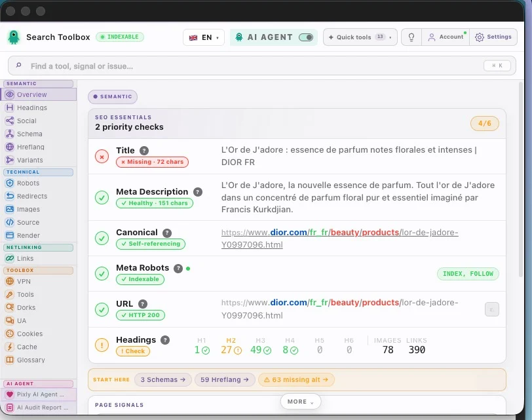The width and height of the screenshot is (532, 420).
Task: Open the 59 Hreflang shortcut
Action: tap(224, 379)
